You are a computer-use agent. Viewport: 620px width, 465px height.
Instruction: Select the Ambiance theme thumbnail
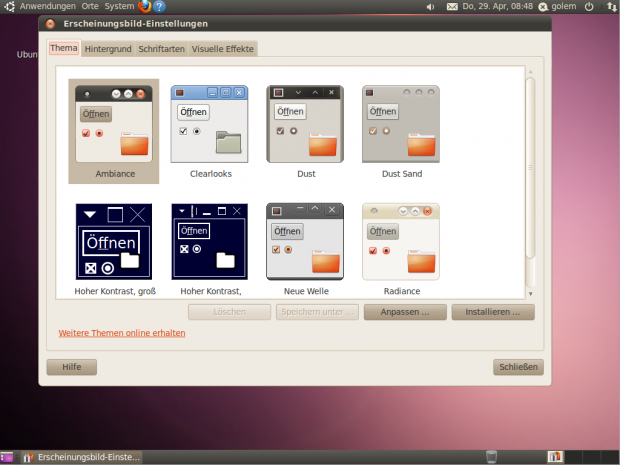[113, 131]
